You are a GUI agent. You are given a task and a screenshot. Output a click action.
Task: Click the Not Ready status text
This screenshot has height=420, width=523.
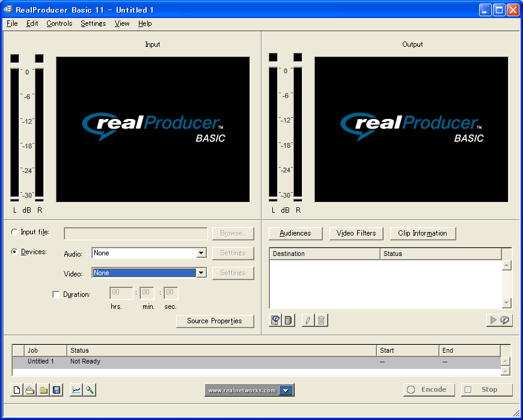85,361
